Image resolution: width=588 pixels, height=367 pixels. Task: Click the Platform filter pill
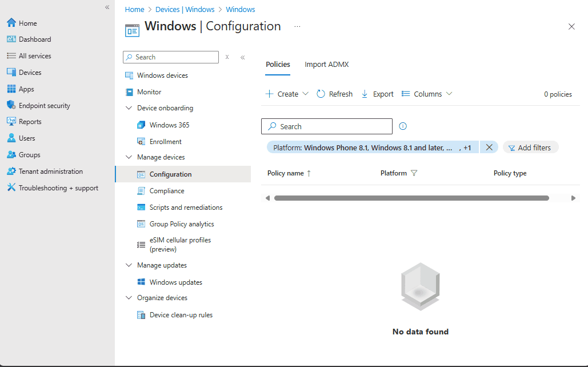[373, 147]
